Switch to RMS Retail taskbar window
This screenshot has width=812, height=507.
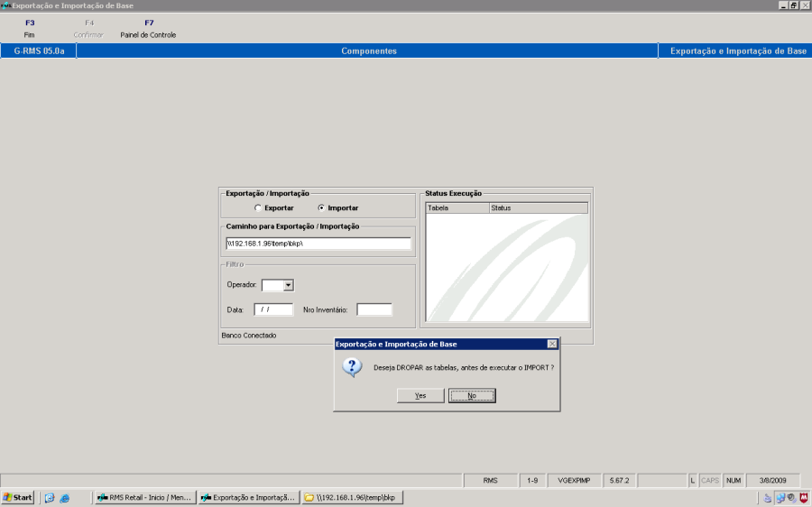[x=145, y=498]
